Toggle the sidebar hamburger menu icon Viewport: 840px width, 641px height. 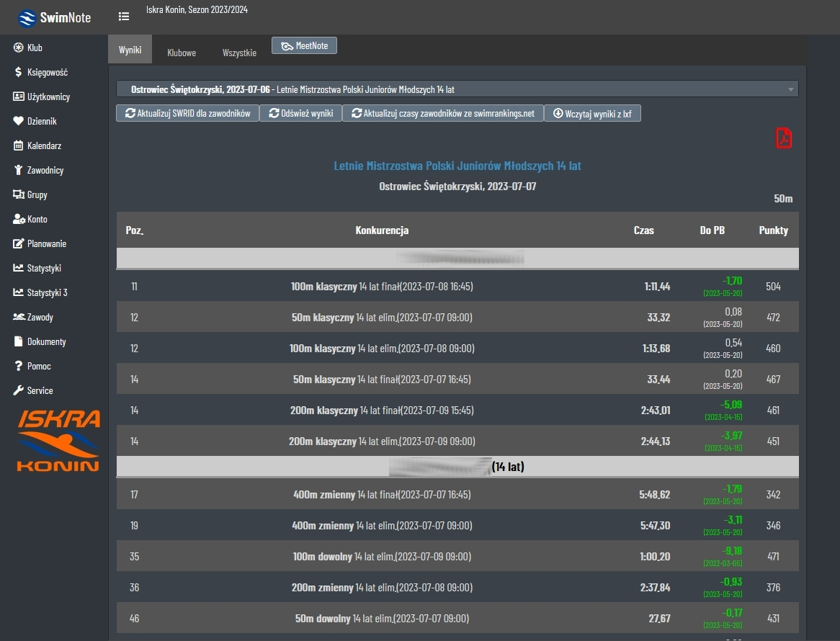click(124, 17)
